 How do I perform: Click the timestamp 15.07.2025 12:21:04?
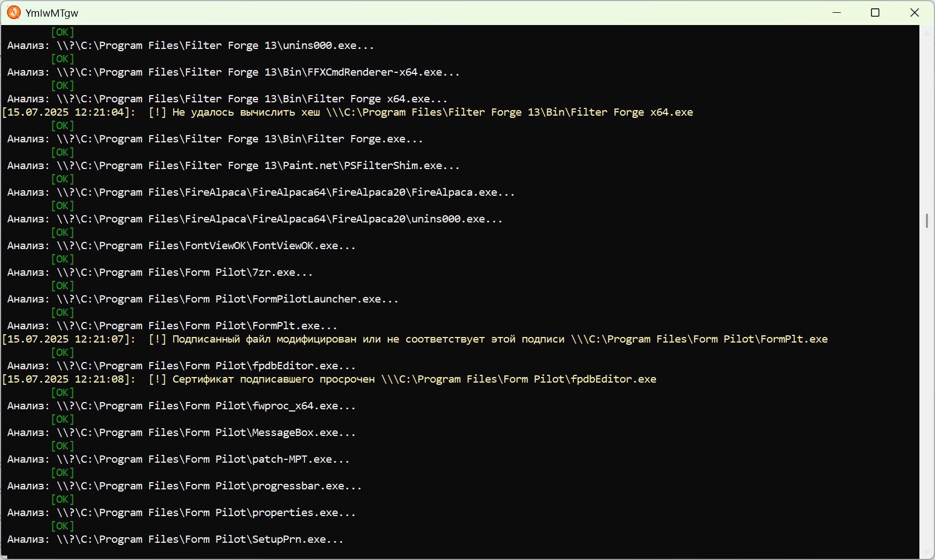(68, 112)
